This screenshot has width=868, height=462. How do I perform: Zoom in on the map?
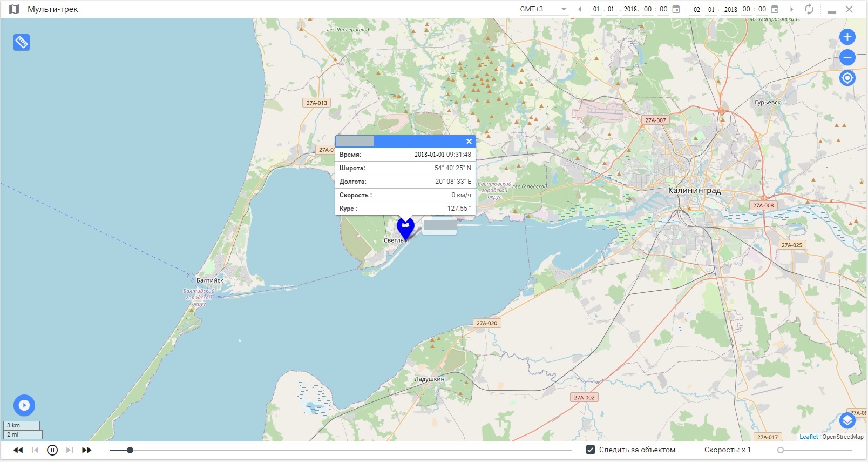tap(847, 37)
